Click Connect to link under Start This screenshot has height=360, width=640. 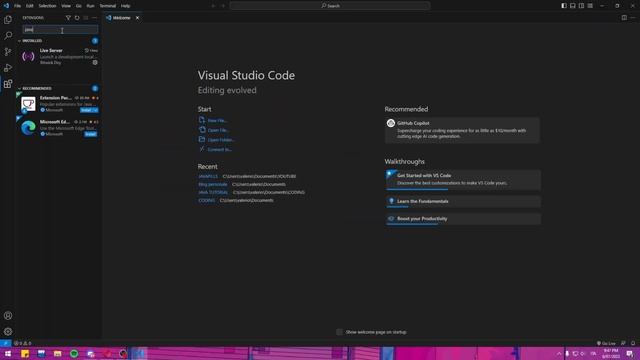(x=220, y=149)
